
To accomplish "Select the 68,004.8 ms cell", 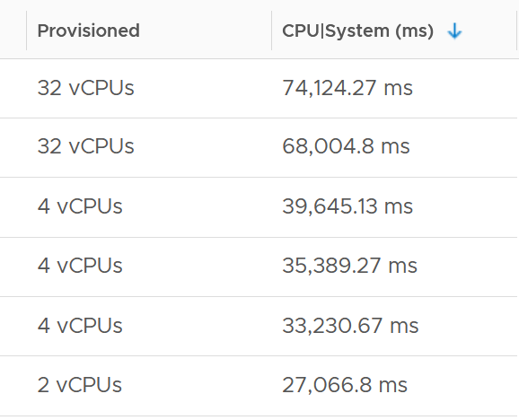I will 346,146.
